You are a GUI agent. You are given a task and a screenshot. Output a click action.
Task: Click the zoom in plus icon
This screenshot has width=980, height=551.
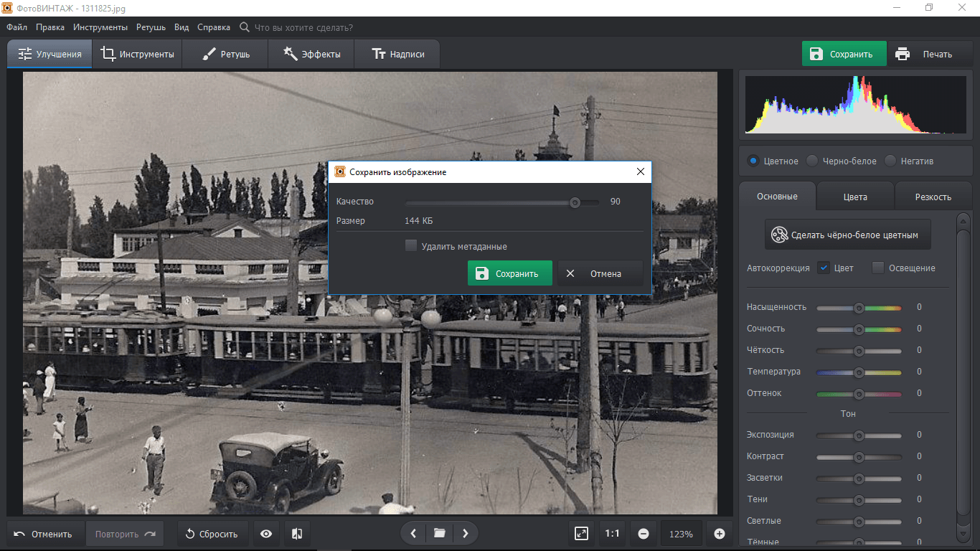tap(720, 534)
